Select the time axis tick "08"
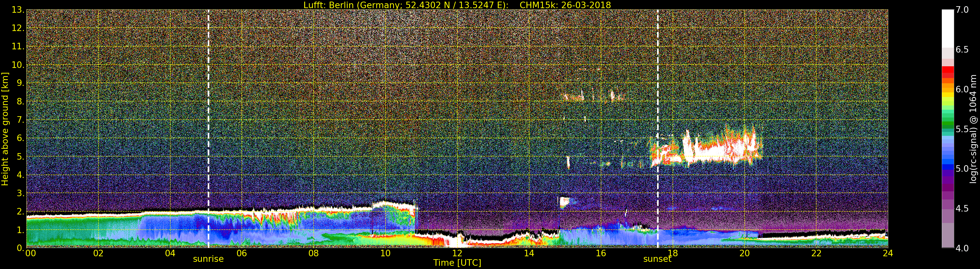This screenshot has height=269, width=980. [313, 253]
